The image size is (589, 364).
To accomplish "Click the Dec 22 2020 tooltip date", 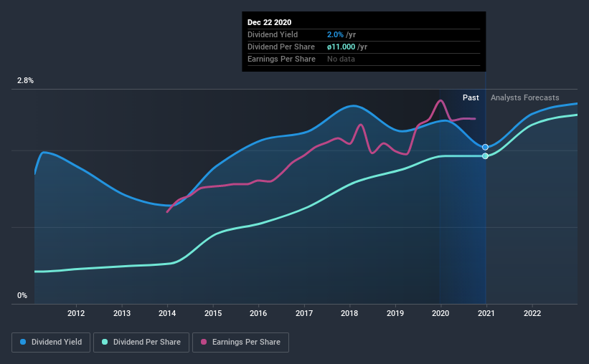I will pyautogui.click(x=269, y=22).
